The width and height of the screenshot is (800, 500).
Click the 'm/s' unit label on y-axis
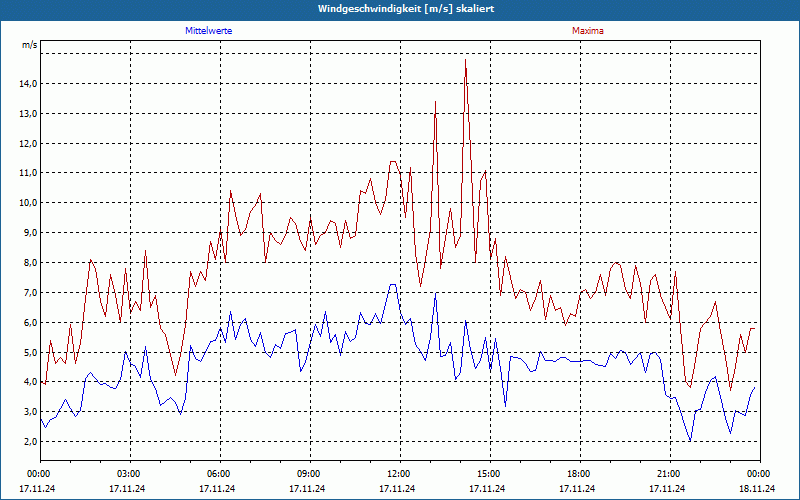click(x=30, y=45)
